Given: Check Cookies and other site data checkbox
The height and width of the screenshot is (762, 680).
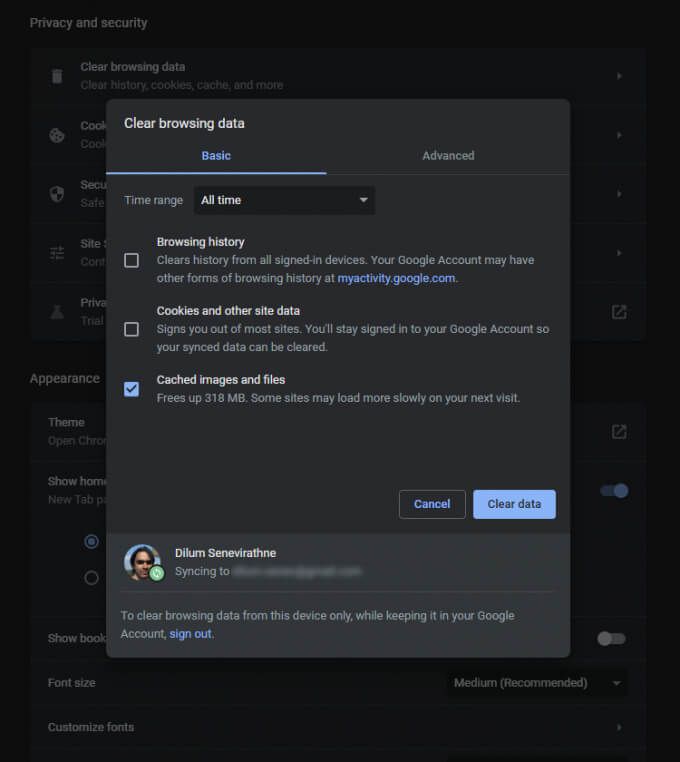Looking at the screenshot, I should point(131,329).
